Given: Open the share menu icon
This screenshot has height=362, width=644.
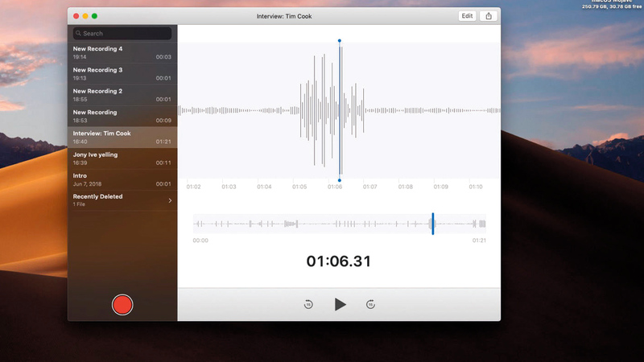Looking at the screenshot, I should pos(489,16).
